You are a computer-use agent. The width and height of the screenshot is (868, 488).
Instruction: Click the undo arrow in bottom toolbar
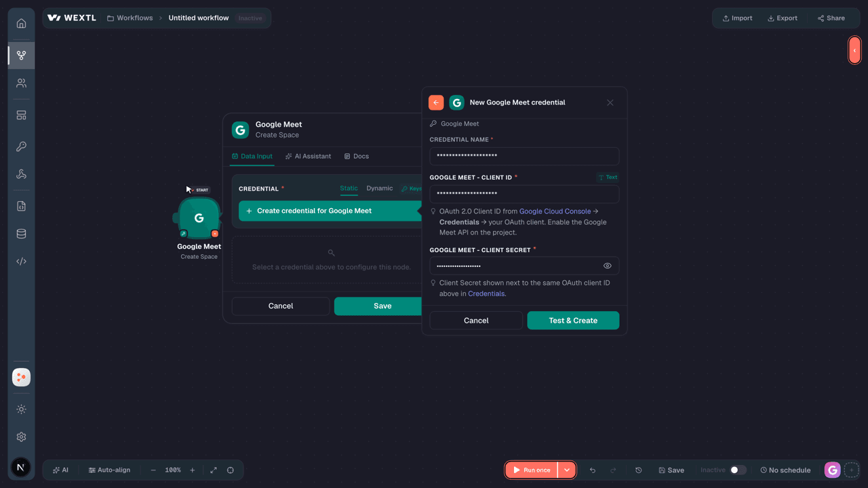click(593, 470)
